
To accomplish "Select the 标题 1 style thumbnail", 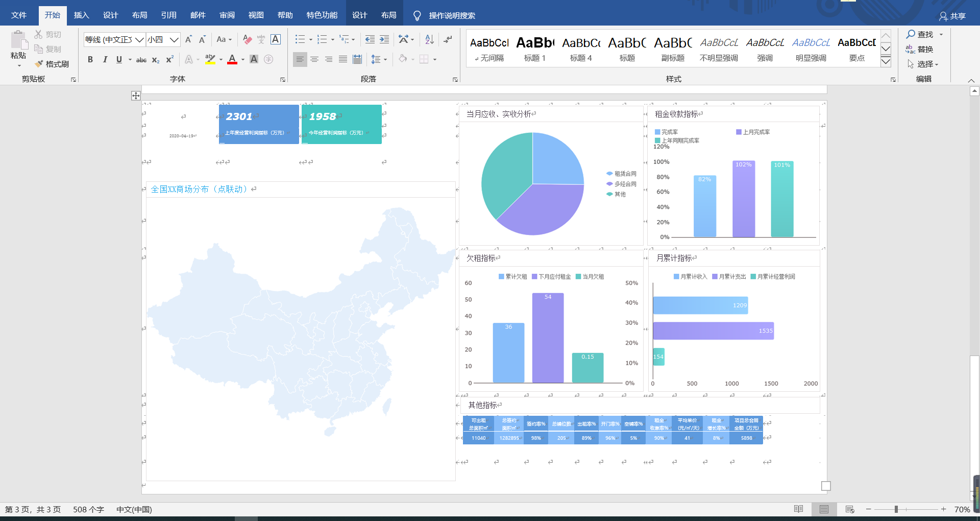I will (x=534, y=49).
